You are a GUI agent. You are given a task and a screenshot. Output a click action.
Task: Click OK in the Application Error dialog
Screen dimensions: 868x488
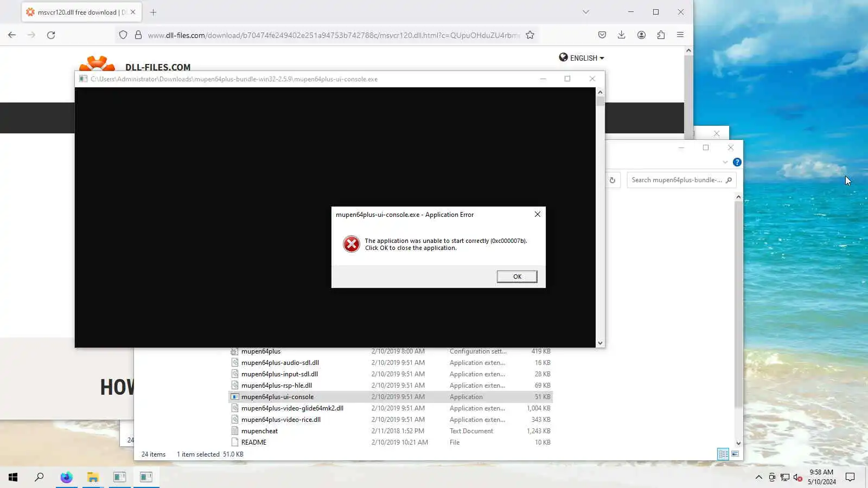click(x=517, y=277)
